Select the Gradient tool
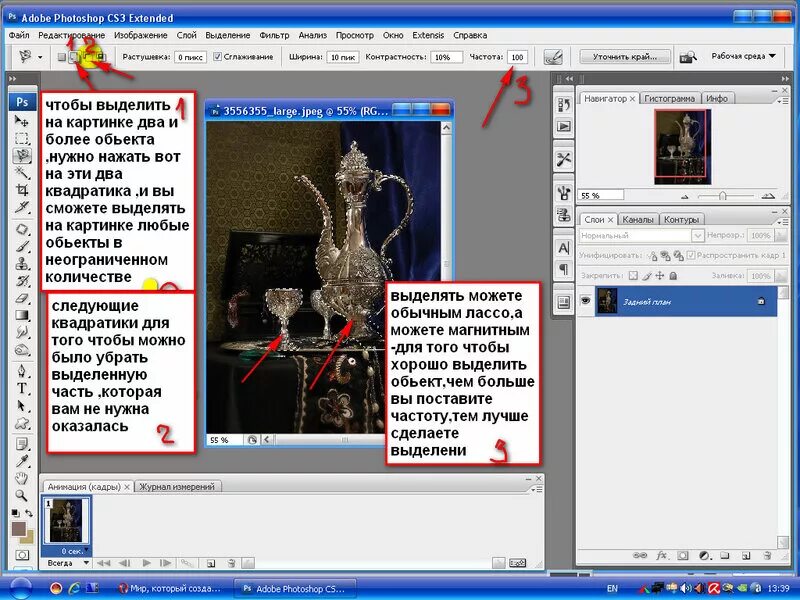The height and width of the screenshot is (600, 800). [21, 315]
